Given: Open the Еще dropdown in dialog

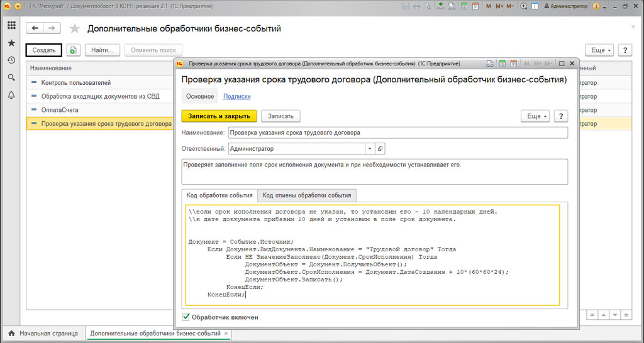Looking at the screenshot, I should [x=535, y=116].
